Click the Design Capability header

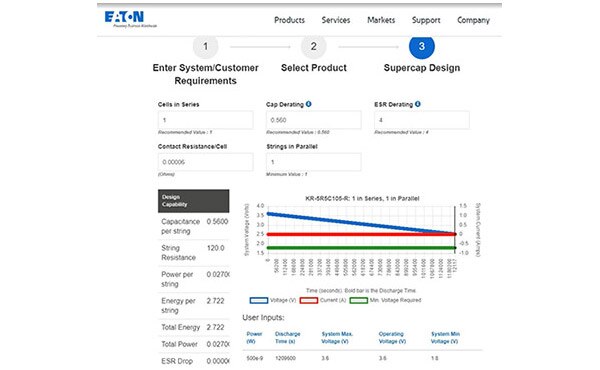[194, 201]
